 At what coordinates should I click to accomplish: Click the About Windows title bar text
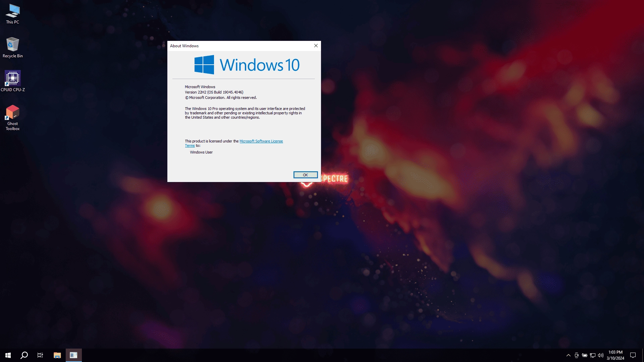(184, 46)
